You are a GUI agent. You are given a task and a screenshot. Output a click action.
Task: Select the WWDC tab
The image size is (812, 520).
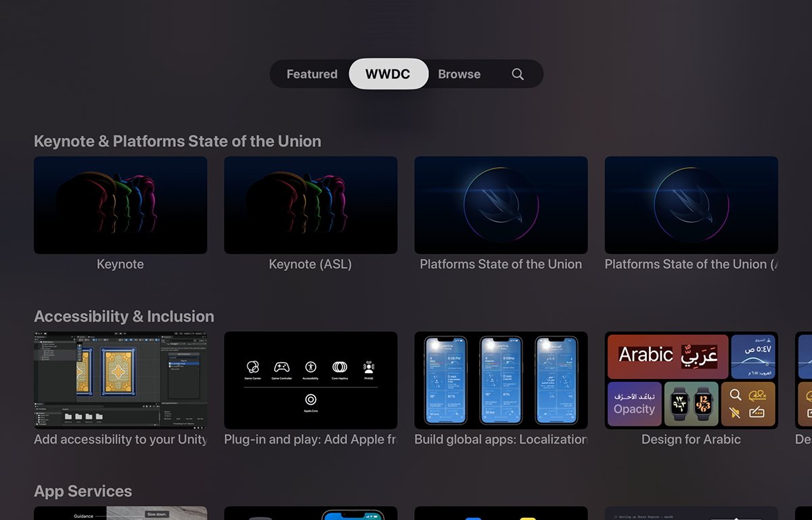pos(388,74)
